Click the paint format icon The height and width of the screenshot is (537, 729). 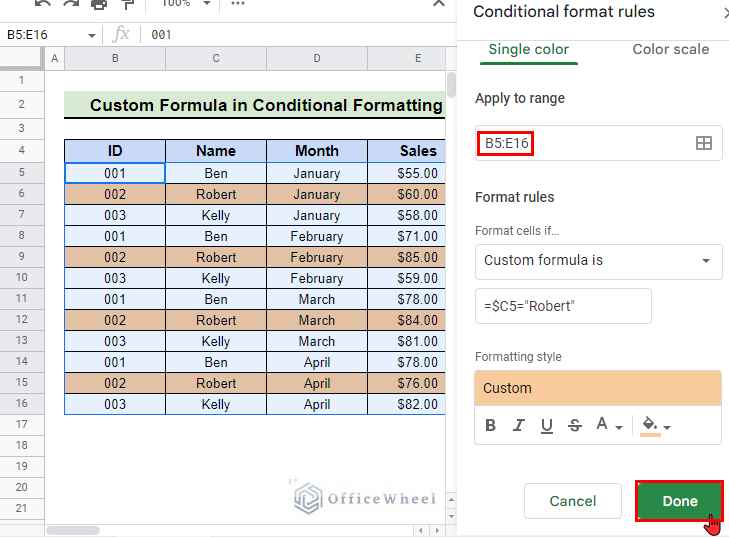[126, 4]
